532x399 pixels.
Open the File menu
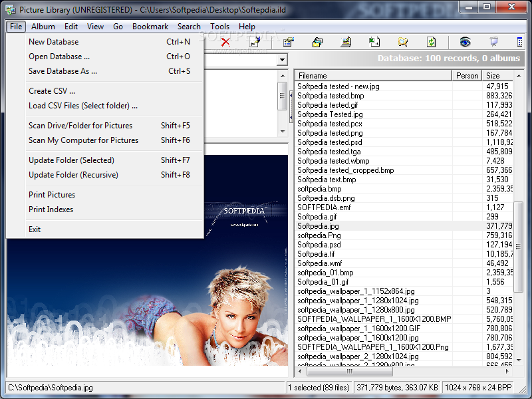(16, 27)
